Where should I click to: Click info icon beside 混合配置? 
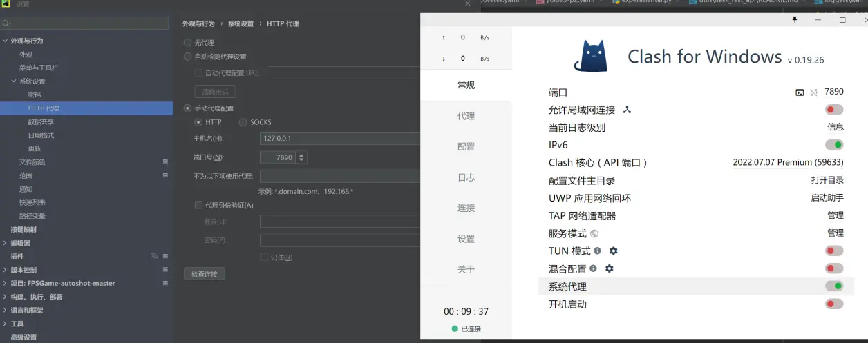[x=594, y=268]
